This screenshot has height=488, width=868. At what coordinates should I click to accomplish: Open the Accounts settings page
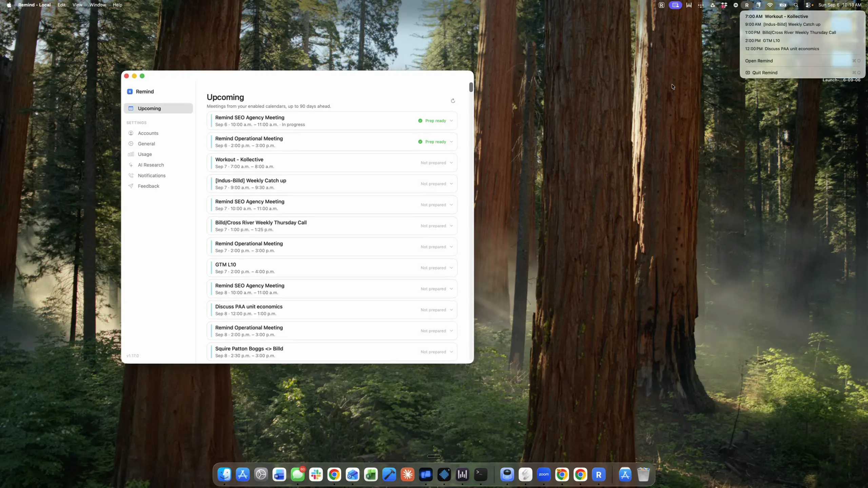(x=158, y=133)
